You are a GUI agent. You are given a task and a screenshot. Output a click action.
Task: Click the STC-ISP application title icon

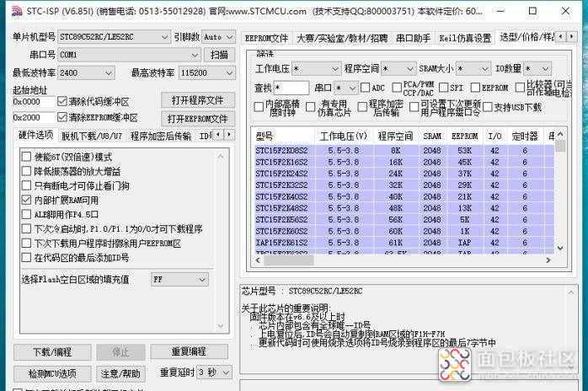17,11
